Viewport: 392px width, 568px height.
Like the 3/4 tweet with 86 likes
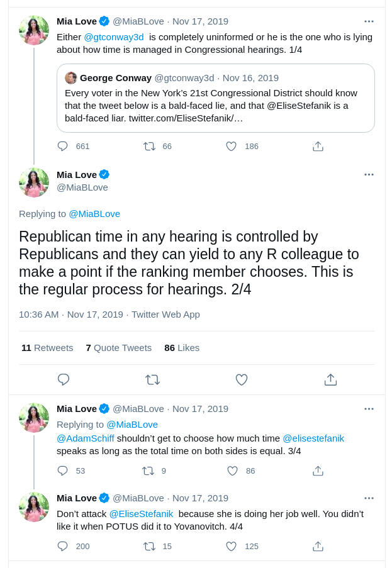[232, 471]
